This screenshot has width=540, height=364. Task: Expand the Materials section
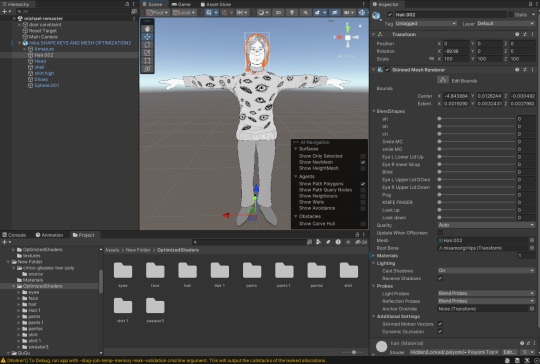374,256
